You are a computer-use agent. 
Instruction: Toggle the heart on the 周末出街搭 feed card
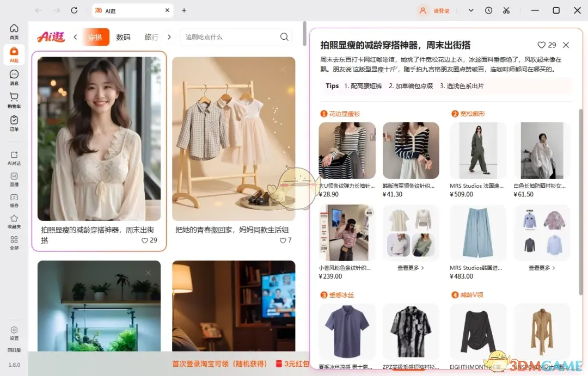[x=144, y=240]
